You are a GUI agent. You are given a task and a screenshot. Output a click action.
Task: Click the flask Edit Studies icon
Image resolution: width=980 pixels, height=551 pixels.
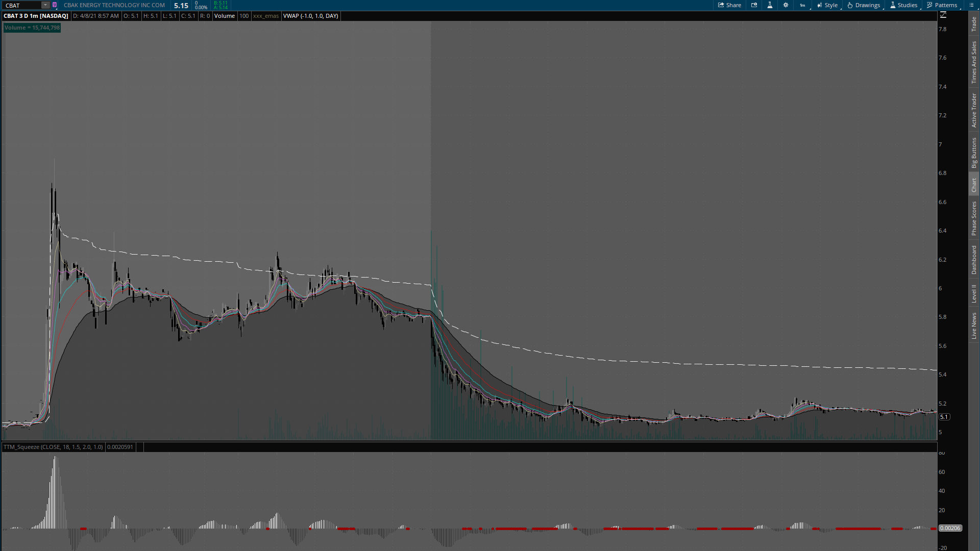[770, 5]
